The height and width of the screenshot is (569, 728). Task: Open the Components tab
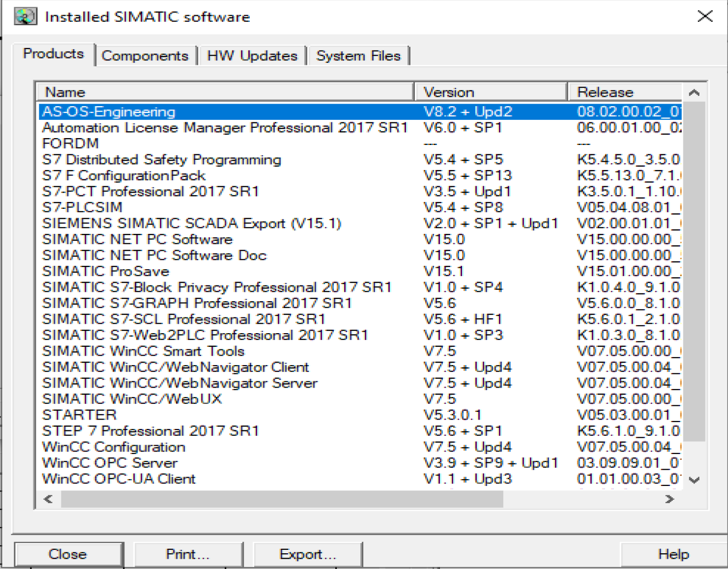(145, 56)
